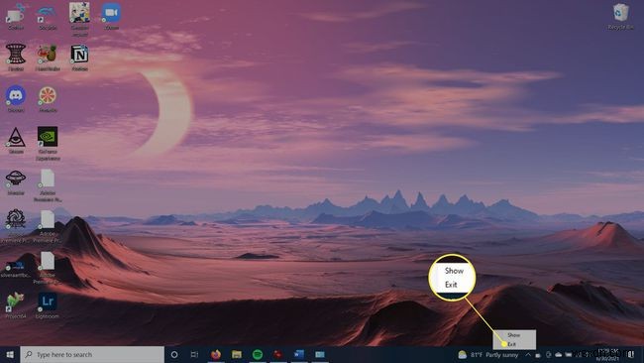Open the notification center icon
Screen dimensions: 644x363
coord(631,354)
